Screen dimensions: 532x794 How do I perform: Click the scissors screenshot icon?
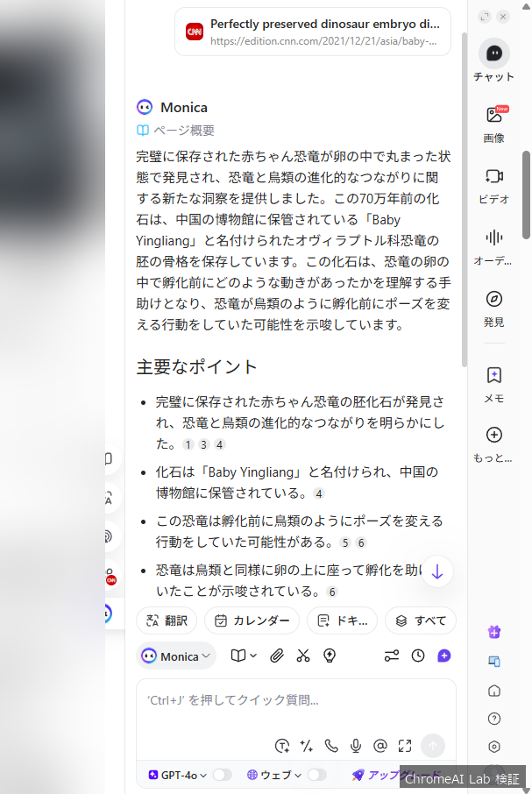(303, 656)
